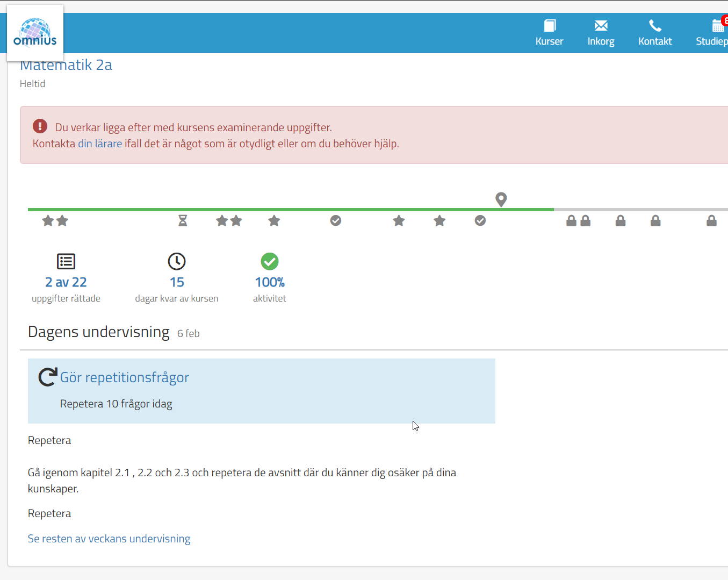Follow the 'din lärare' link
This screenshot has width=728, height=580.
[x=100, y=144]
